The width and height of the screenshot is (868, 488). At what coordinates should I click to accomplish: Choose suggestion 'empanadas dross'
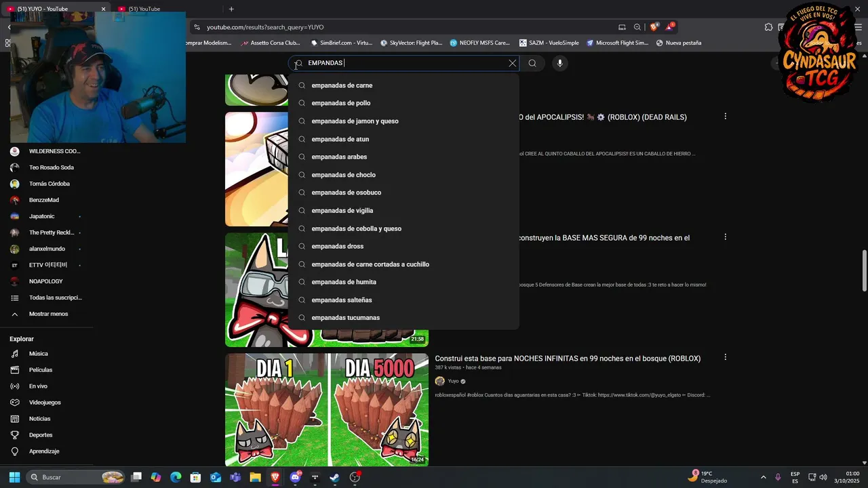click(403, 246)
